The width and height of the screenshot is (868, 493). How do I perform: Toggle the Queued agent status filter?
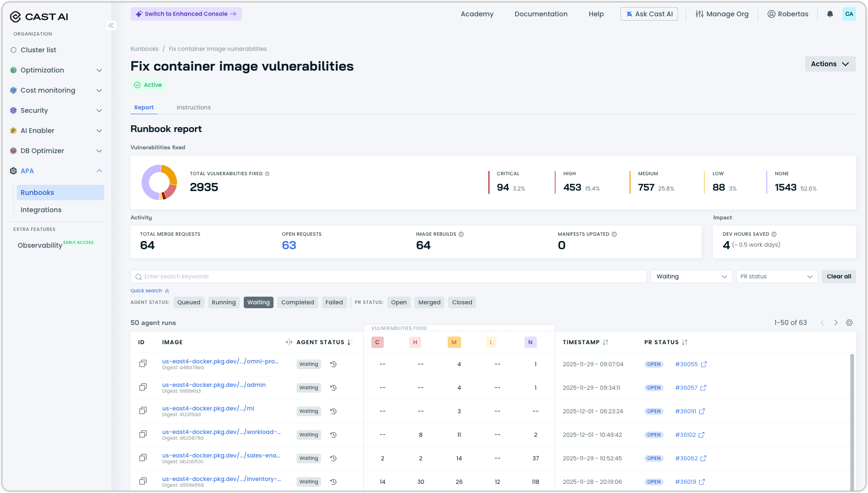coord(189,302)
